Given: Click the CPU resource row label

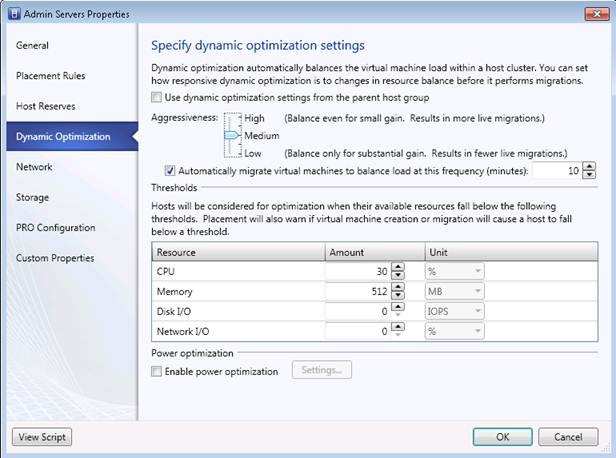Looking at the screenshot, I should click(x=165, y=272).
